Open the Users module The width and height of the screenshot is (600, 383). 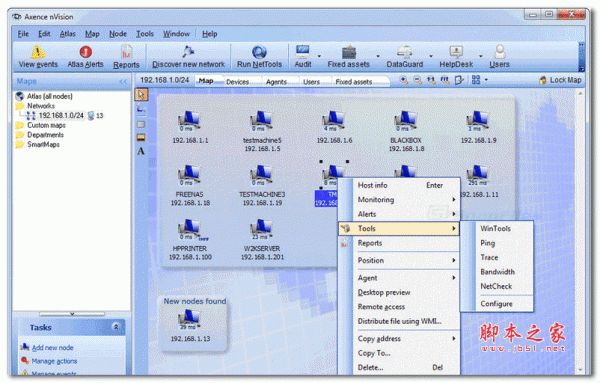point(499,57)
